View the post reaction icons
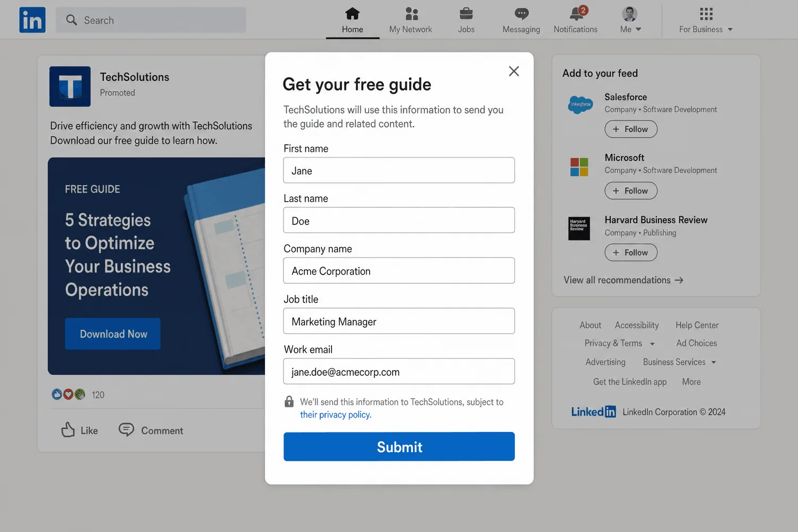 pyautogui.click(x=69, y=394)
